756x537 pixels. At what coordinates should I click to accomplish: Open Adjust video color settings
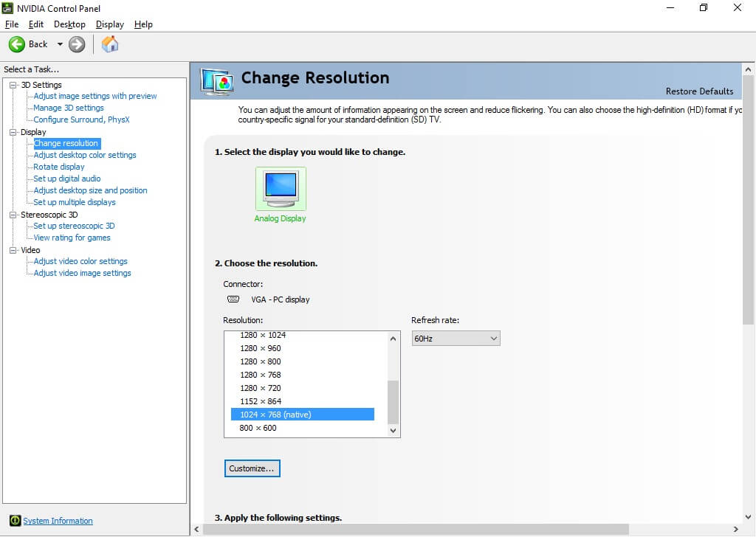80,261
